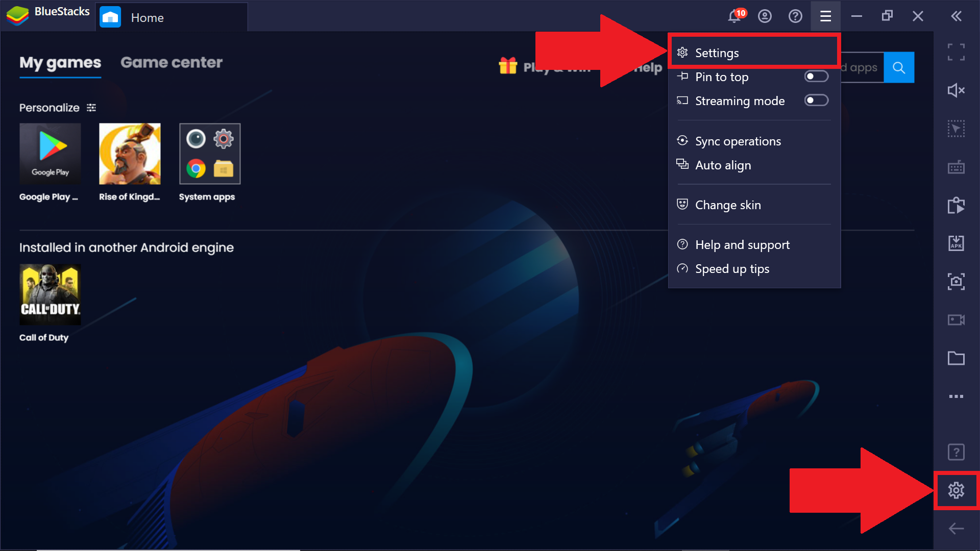Viewport: 980px width, 551px height.
Task: Click the Speed up tips button
Action: coord(732,269)
